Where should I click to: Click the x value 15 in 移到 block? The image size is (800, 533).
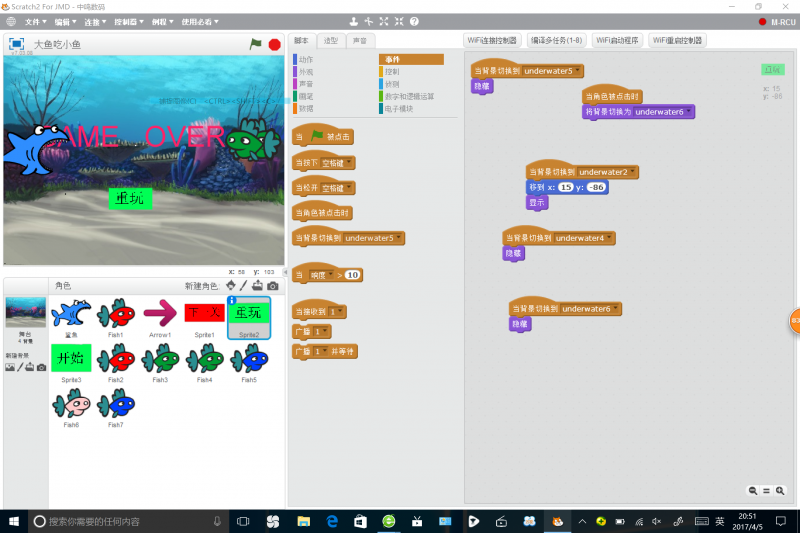(566, 187)
